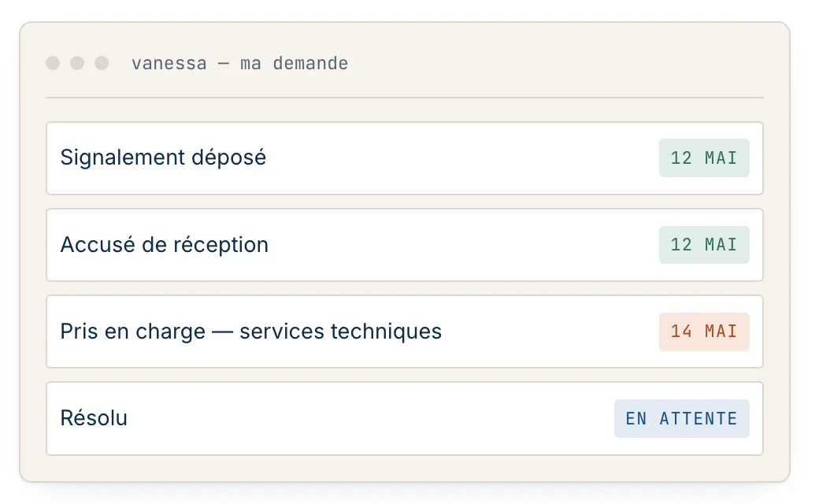The image size is (819, 504).
Task: Open the "Résolu" step label
Action: 94,418
